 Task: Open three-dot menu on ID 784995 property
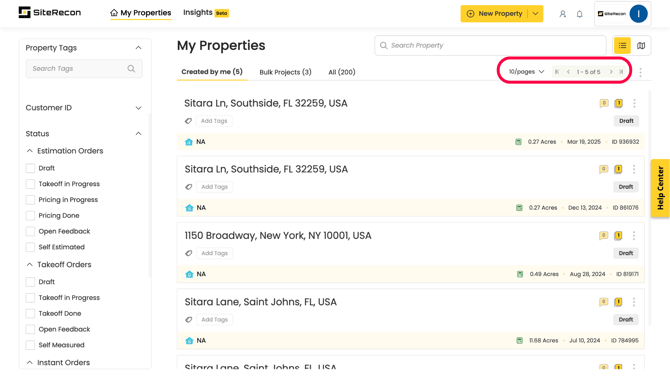634,302
